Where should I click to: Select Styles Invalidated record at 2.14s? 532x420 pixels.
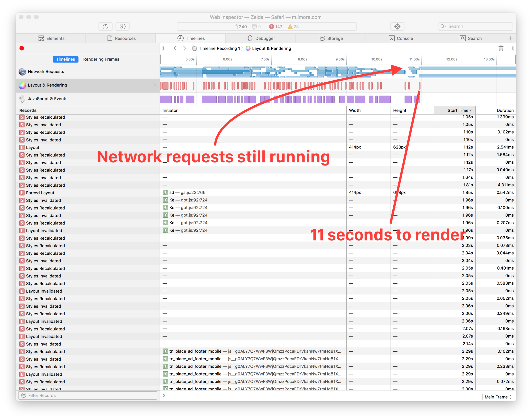coord(88,344)
